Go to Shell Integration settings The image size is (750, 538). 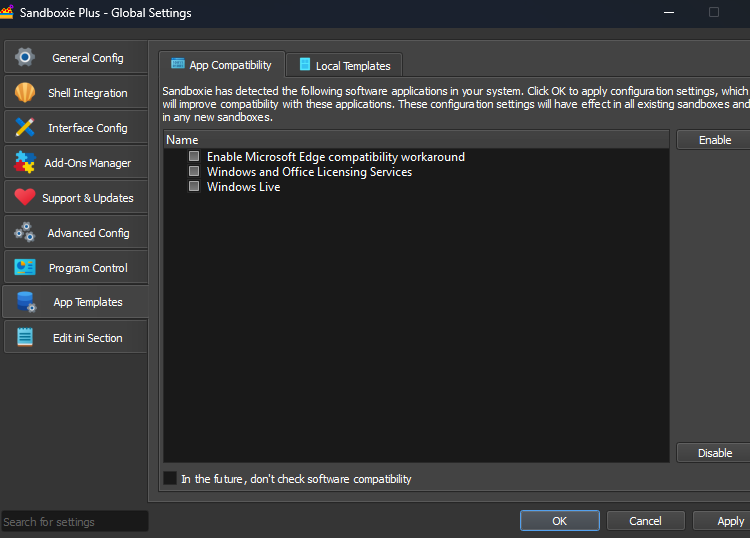pyautogui.click(x=76, y=92)
